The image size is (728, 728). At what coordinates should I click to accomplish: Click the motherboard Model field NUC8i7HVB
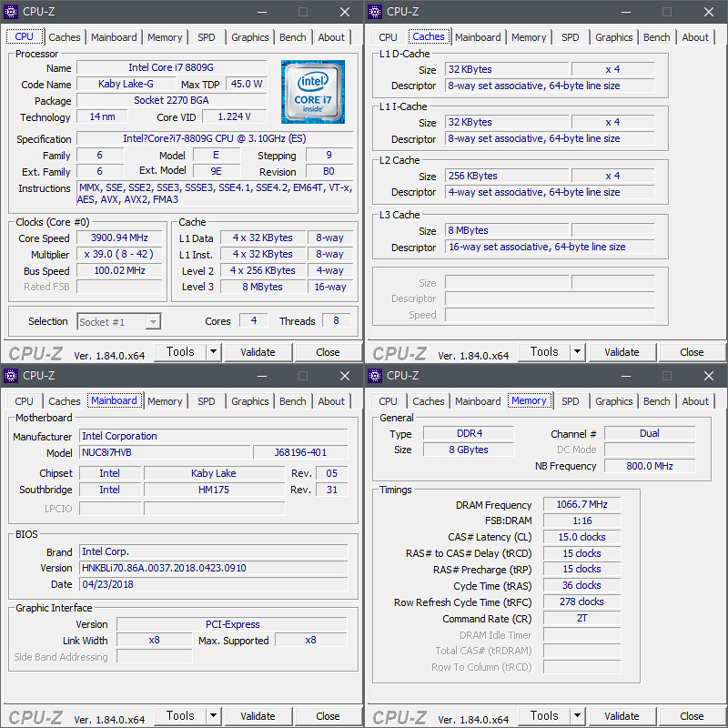pyautogui.click(x=166, y=452)
